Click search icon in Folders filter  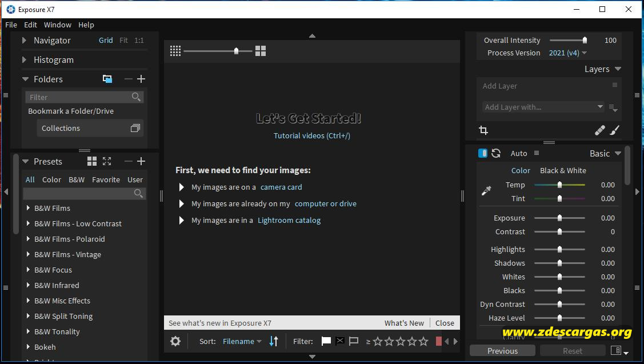tap(136, 97)
